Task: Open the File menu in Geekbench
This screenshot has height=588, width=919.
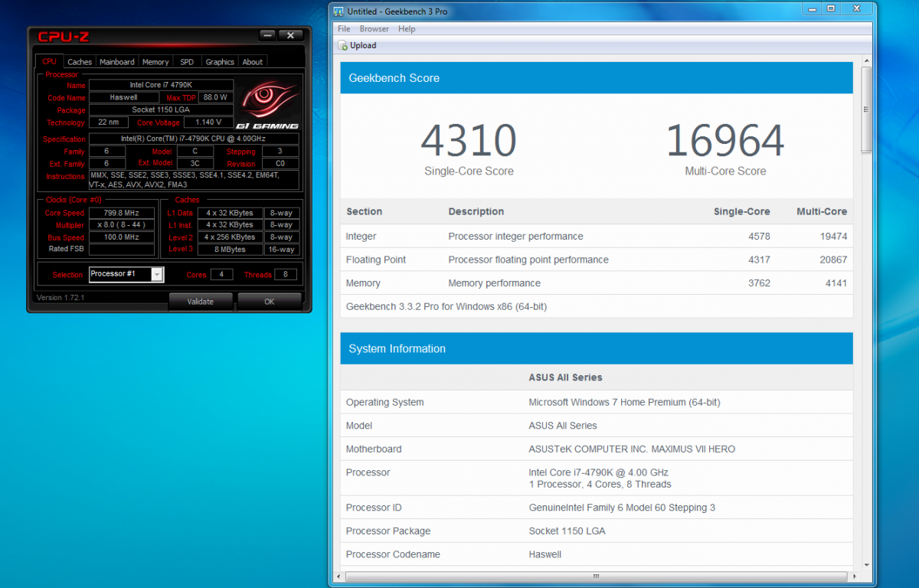Action: [344, 29]
